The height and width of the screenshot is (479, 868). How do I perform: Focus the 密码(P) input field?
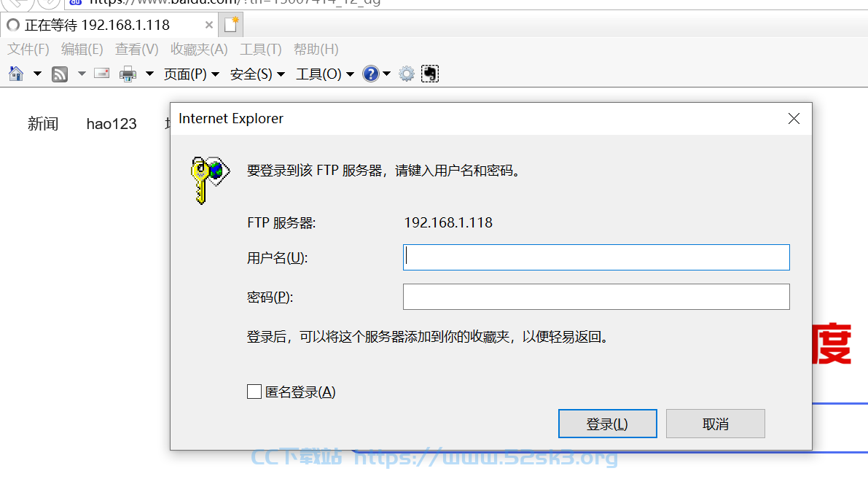click(596, 297)
